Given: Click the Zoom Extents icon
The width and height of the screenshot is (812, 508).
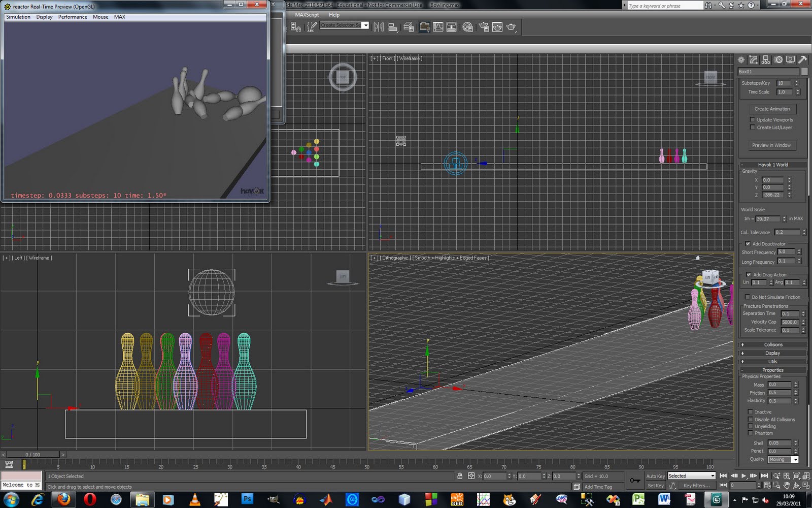Looking at the screenshot, I should 796,476.
